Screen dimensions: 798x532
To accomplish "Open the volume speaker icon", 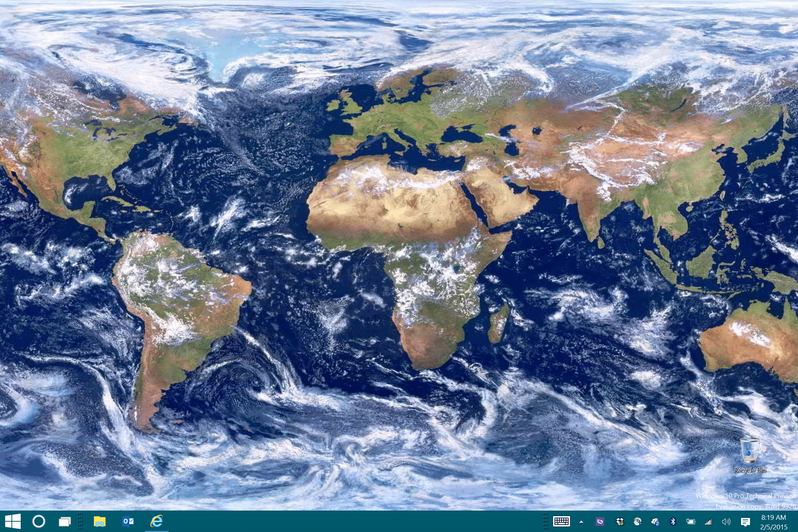I will 726,522.
